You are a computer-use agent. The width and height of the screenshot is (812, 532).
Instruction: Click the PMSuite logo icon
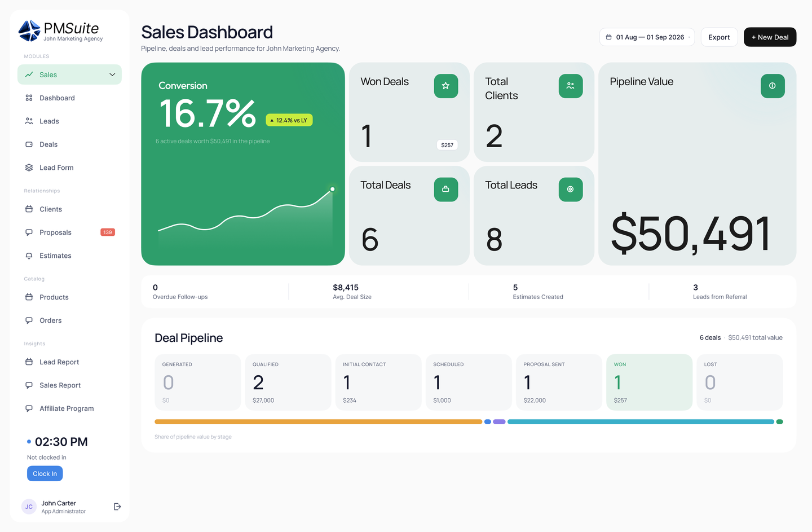coord(29,31)
